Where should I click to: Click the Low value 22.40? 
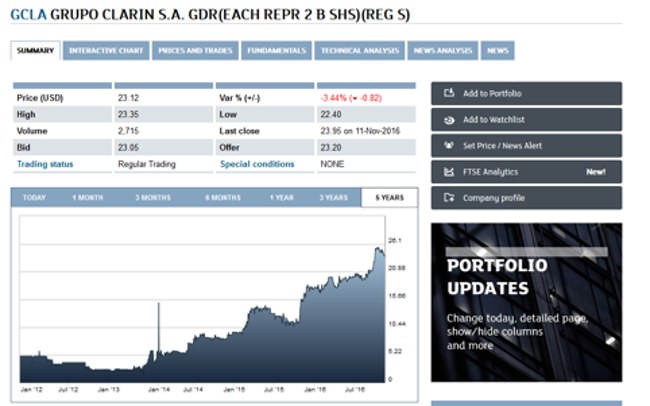331,114
